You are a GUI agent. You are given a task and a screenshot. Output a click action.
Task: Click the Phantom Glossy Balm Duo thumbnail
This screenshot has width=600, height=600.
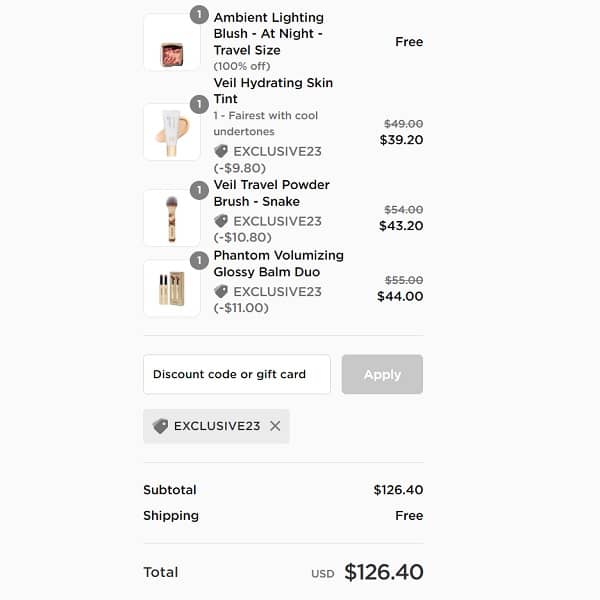tap(172, 289)
